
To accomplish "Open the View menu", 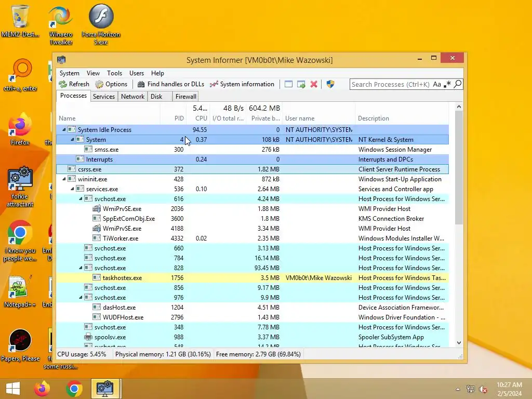I will [x=93, y=73].
